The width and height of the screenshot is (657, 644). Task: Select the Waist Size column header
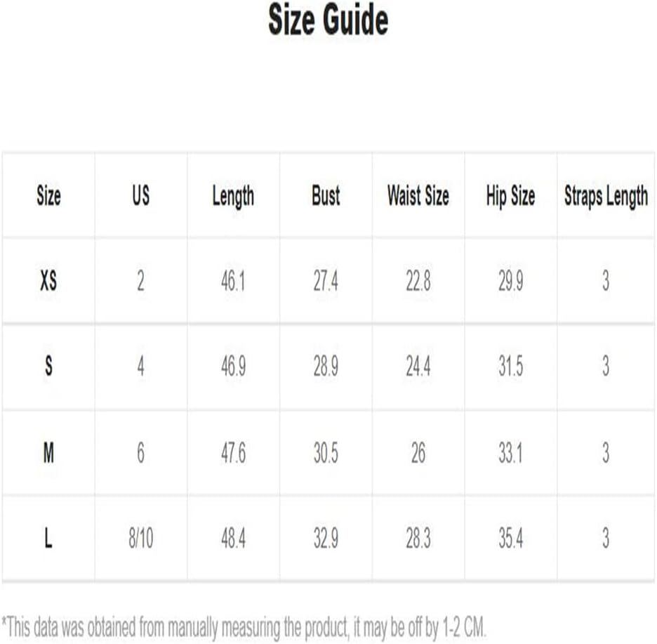[418, 196]
